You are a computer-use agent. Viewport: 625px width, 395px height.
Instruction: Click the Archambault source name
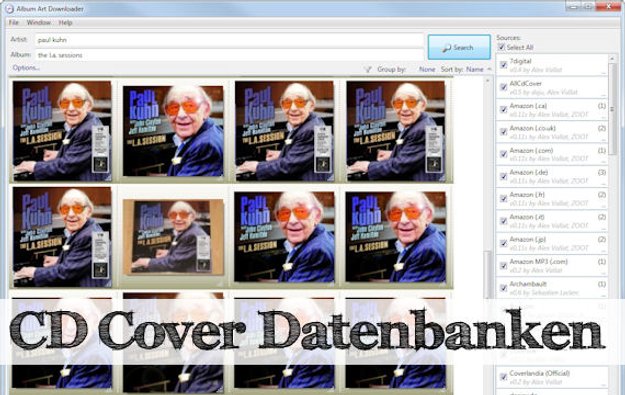tap(528, 284)
